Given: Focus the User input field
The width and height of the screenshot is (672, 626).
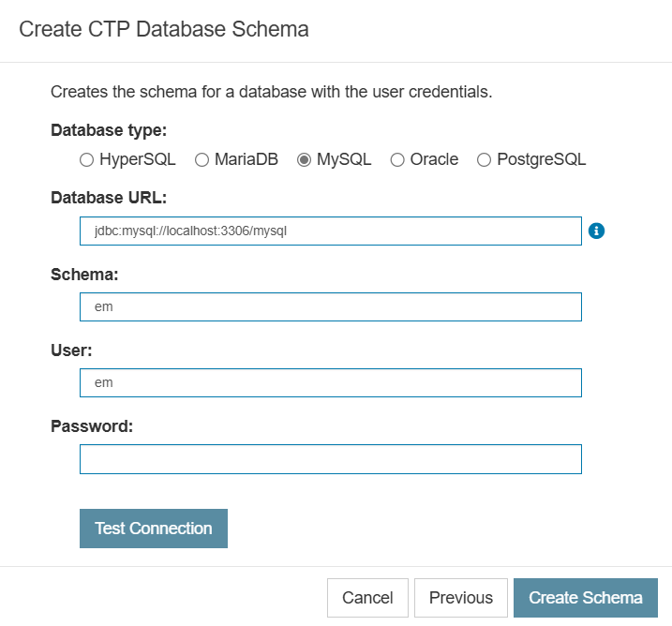Looking at the screenshot, I should pyautogui.click(x=331, y=382).
